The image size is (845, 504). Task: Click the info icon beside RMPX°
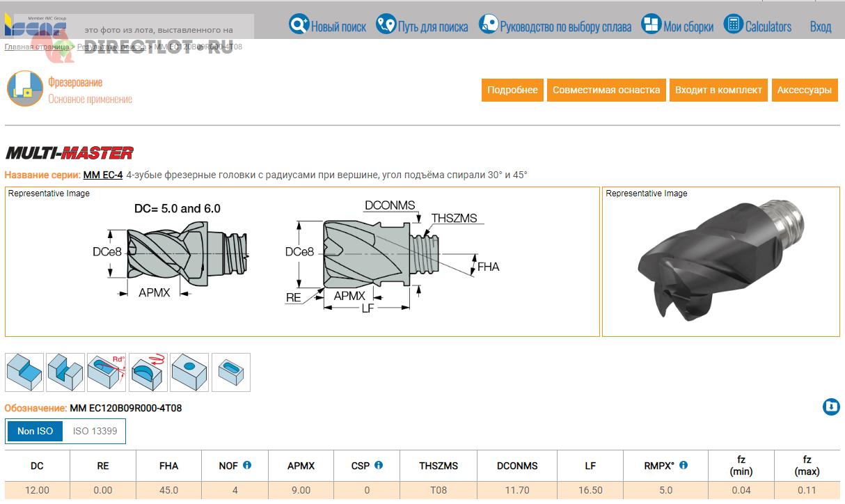(684, 465)
